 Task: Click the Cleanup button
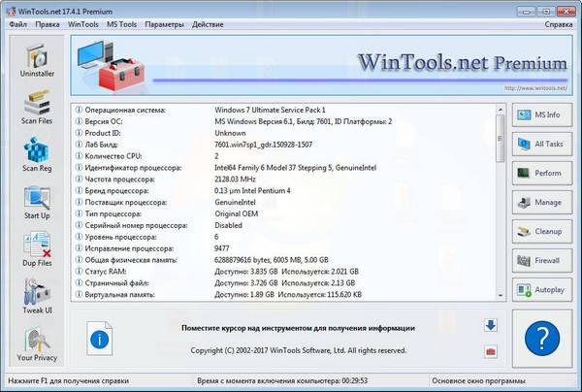(542, 232)
